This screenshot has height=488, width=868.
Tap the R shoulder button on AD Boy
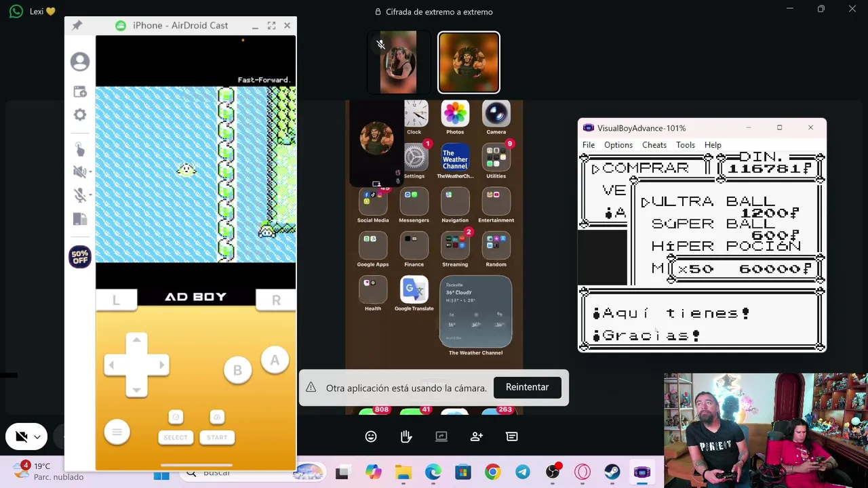click(x=276, y=300)
